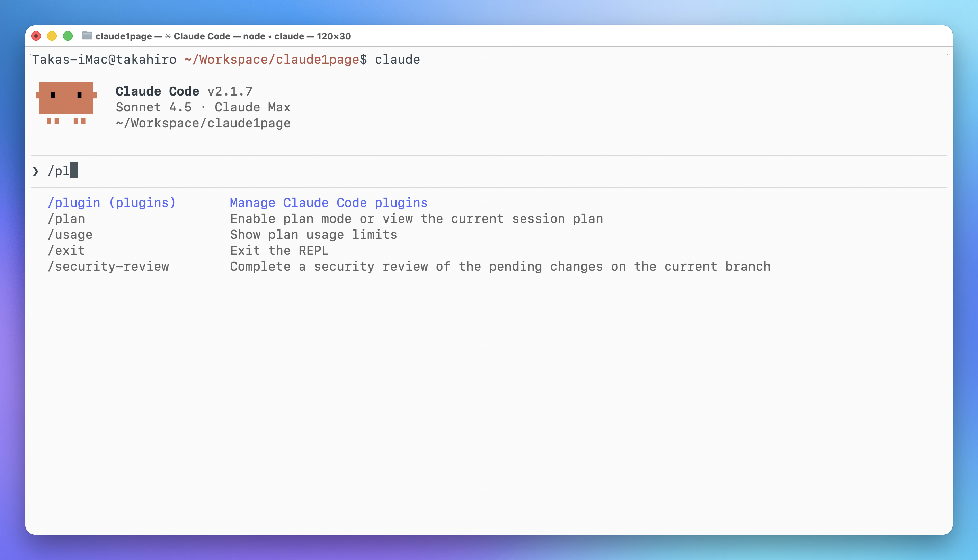Click the red ~/Workspace/claude1page shell path
978x560 pixels.
pyautogui.click(x=272, y=60)
